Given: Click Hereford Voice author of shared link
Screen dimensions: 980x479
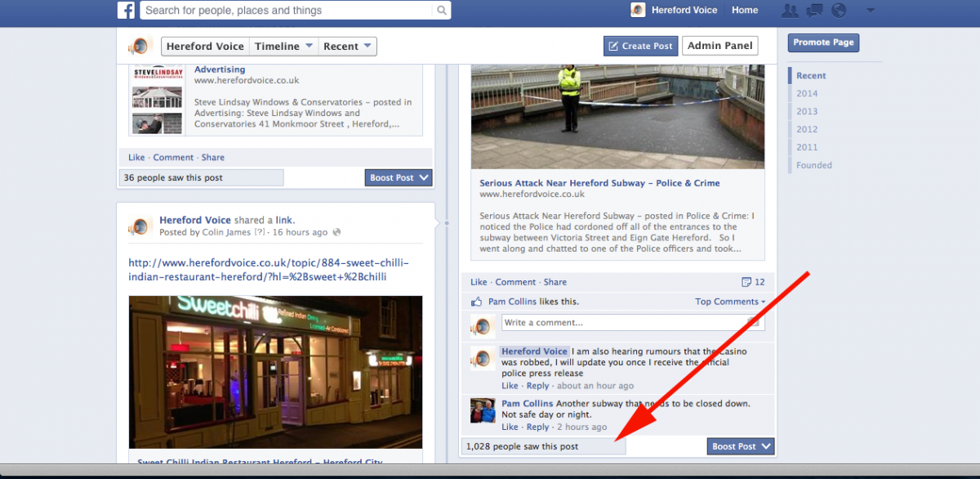Looking at the screenshot, I should [x=195, y=220].
